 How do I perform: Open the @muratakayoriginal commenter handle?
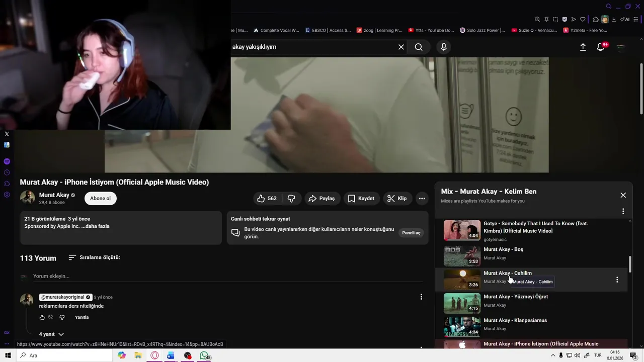coord(65,297)
